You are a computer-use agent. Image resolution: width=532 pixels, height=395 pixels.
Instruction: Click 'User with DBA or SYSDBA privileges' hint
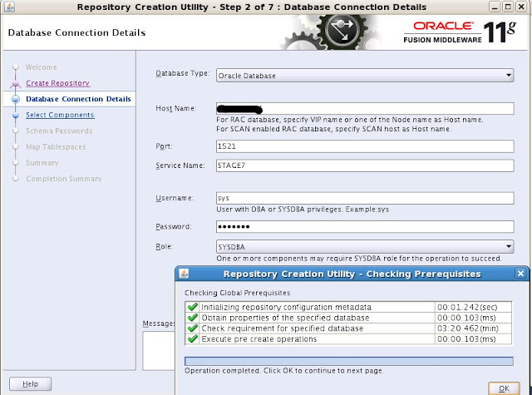[303, 210]
